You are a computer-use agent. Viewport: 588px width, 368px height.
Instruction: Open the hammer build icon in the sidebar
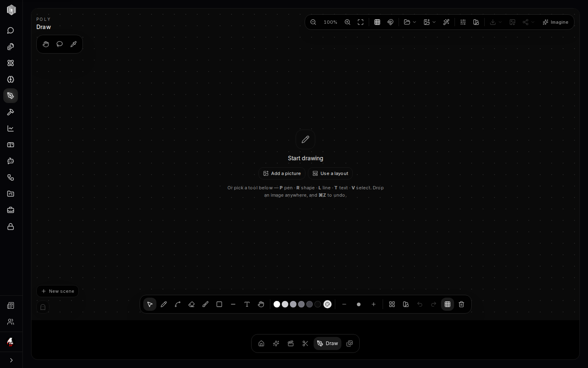point(11,112)
